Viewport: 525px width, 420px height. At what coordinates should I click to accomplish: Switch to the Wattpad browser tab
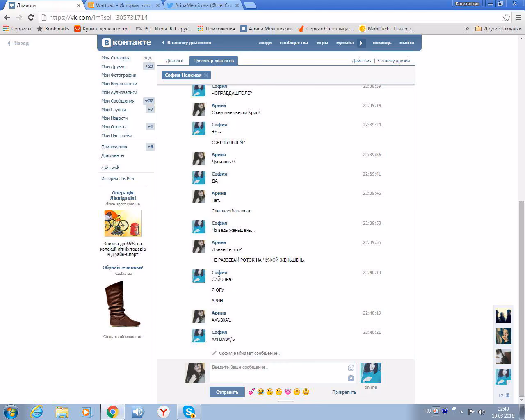(124, 5)
